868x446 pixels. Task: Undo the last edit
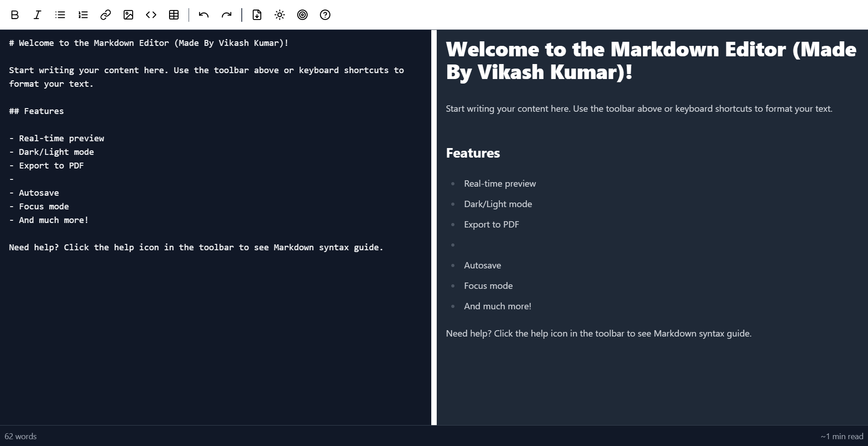[x=204, y=15]
